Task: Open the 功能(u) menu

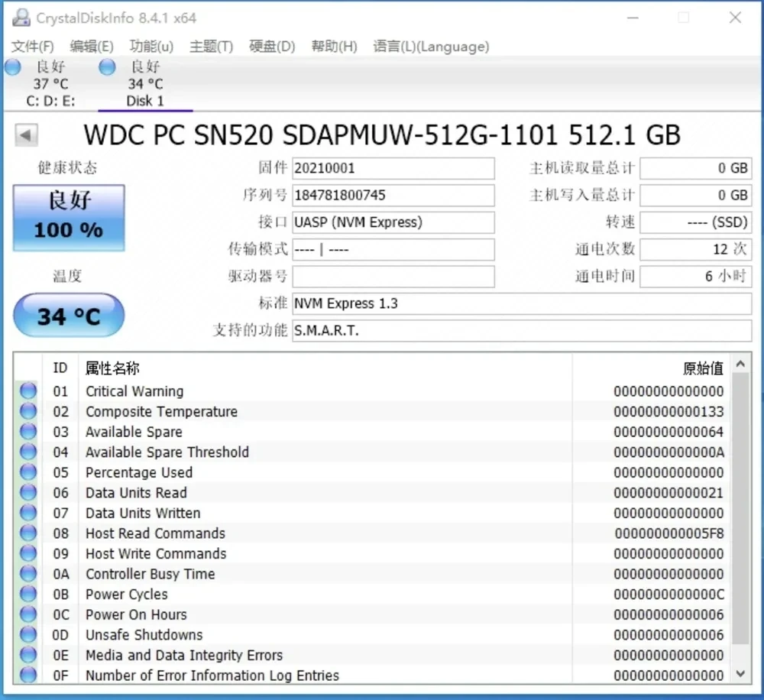Action: point(151,47)
